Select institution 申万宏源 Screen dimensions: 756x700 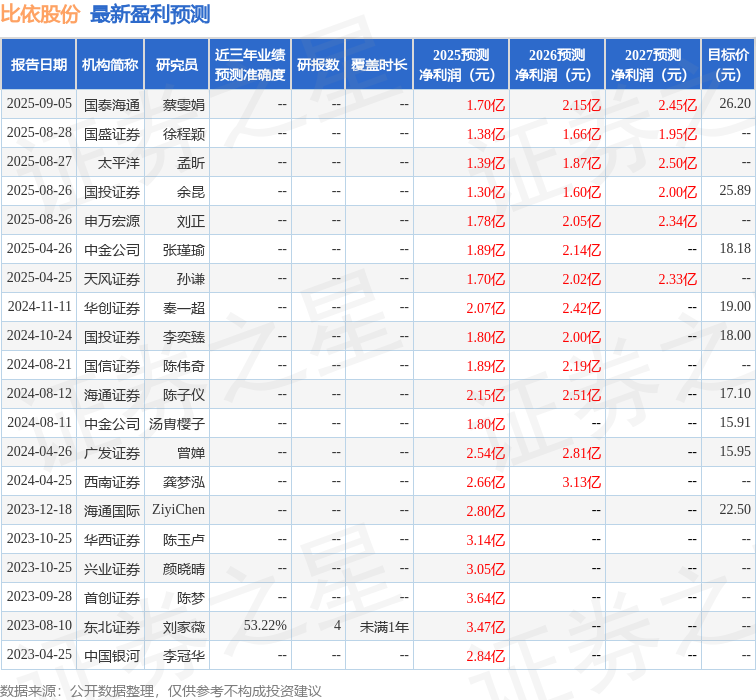(112, 220)
